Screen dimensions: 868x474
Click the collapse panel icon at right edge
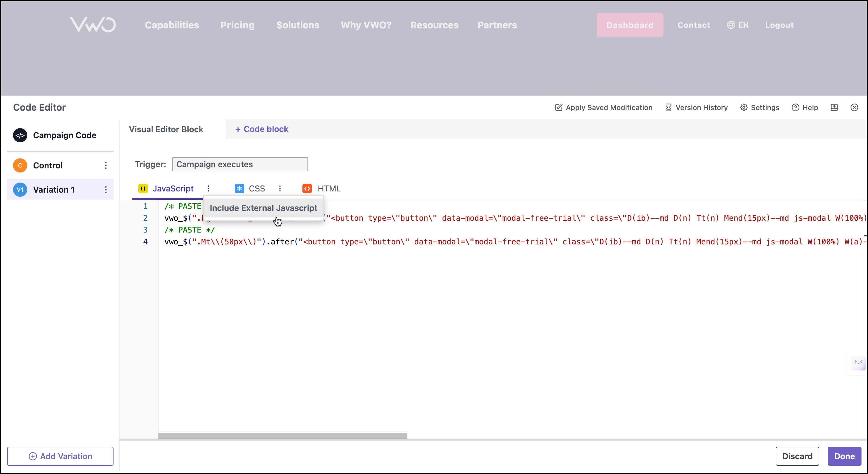click(858, 362)
